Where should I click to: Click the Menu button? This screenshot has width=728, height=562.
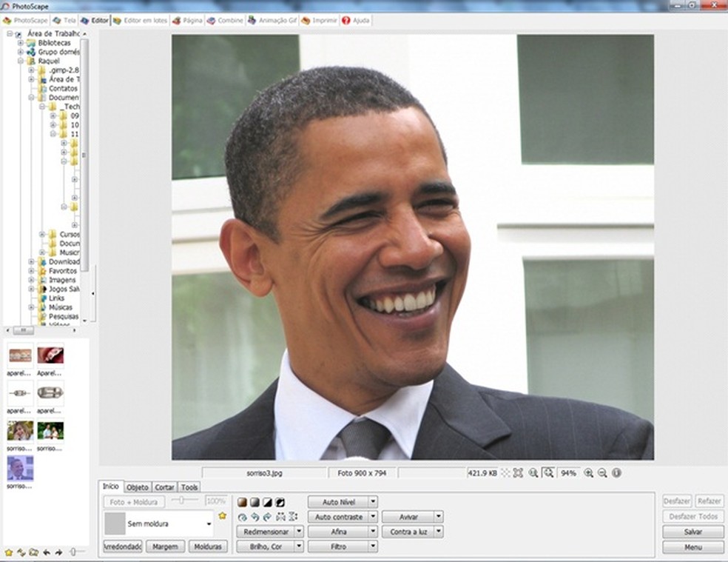693,547
